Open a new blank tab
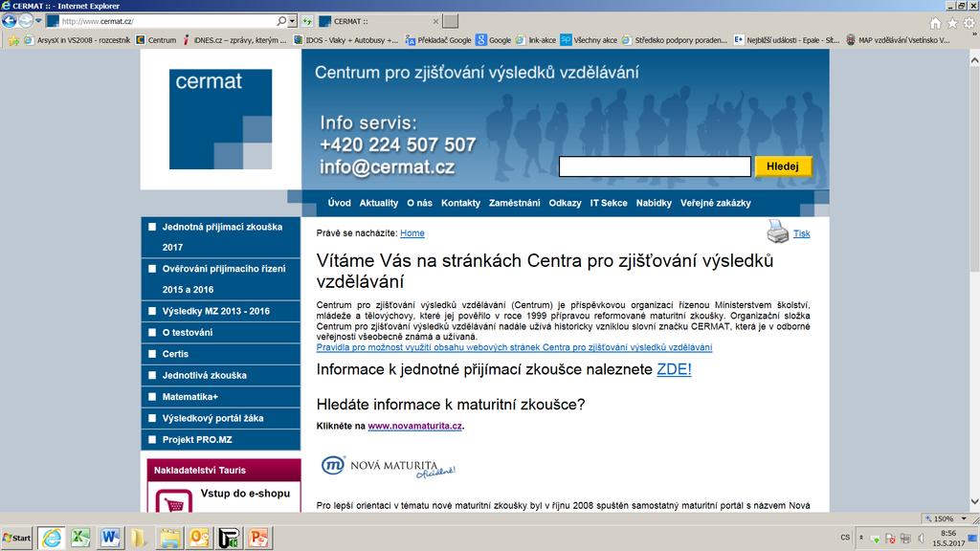 pos(450,21)
